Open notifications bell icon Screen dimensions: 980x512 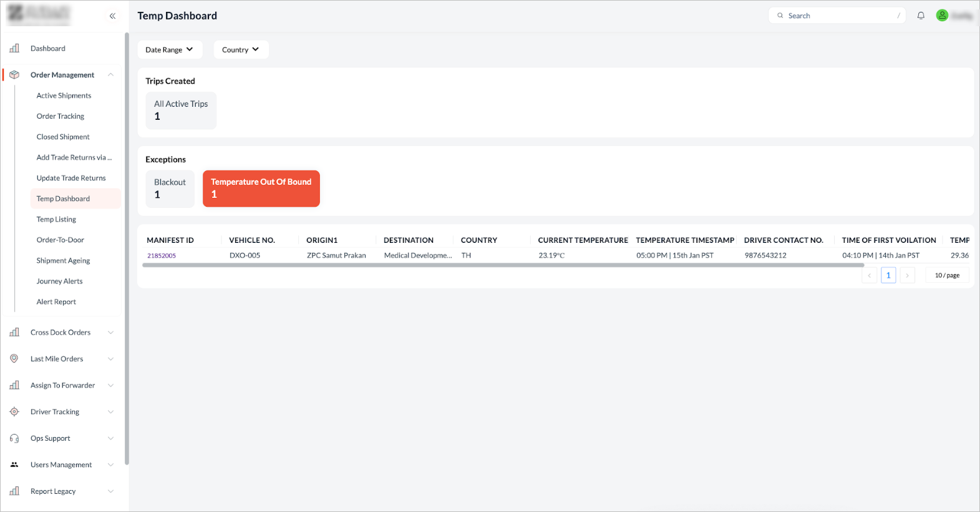point(921,16)
